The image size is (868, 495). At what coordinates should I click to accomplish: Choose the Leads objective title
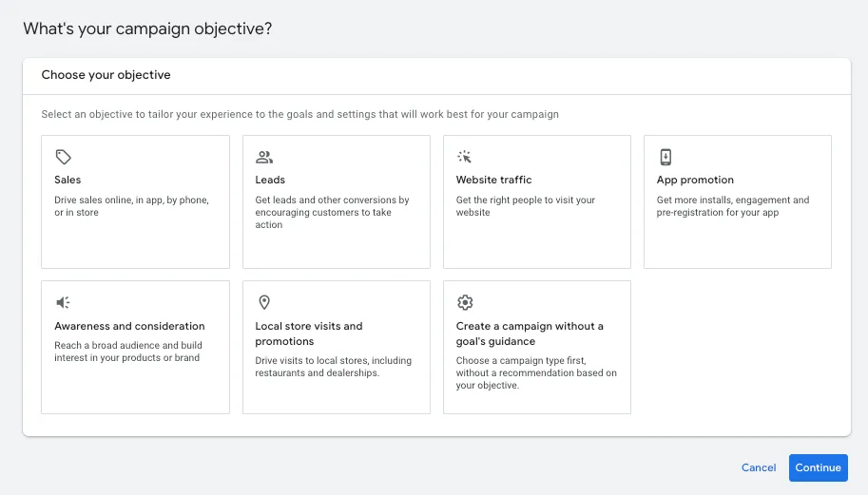(x=270, y=180)
